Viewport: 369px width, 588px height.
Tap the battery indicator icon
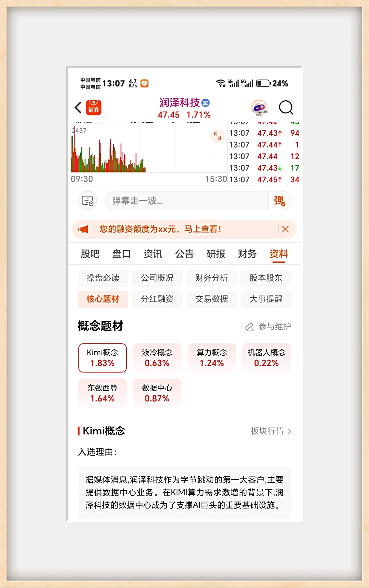tap(263, 83)
